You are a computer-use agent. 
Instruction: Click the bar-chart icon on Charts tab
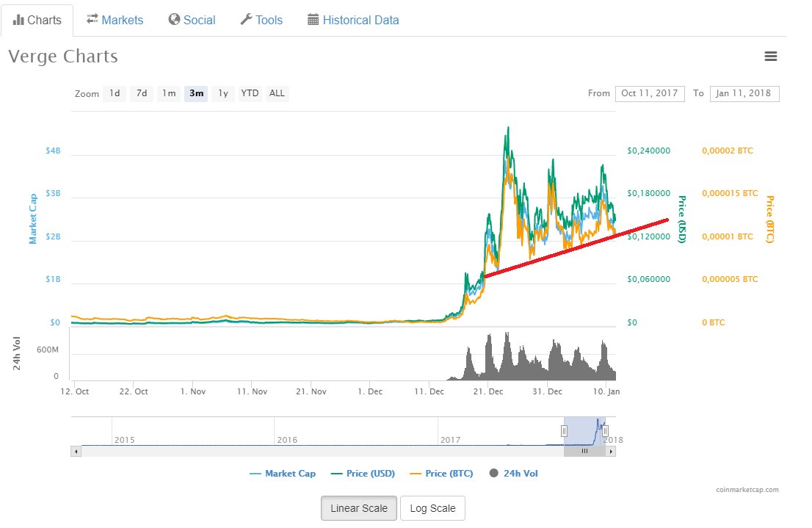click(18, 20)
